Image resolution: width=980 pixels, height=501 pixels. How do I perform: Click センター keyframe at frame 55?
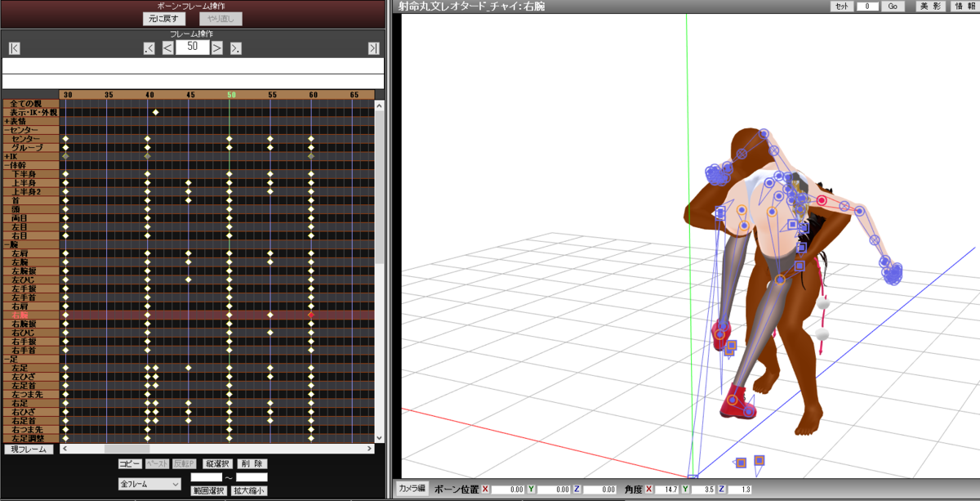tap(270, 139)
